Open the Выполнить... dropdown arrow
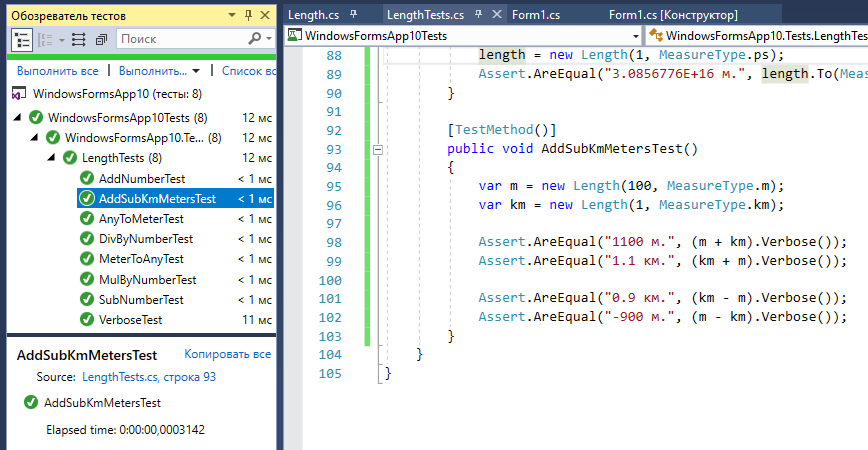 196,71
